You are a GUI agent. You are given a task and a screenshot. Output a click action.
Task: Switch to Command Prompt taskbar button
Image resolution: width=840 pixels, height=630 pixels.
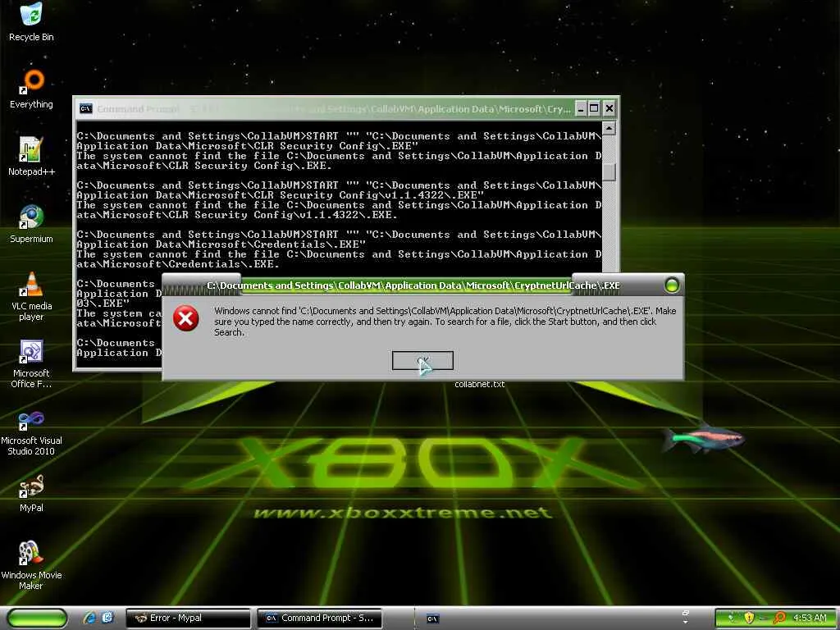pos(319,618)
